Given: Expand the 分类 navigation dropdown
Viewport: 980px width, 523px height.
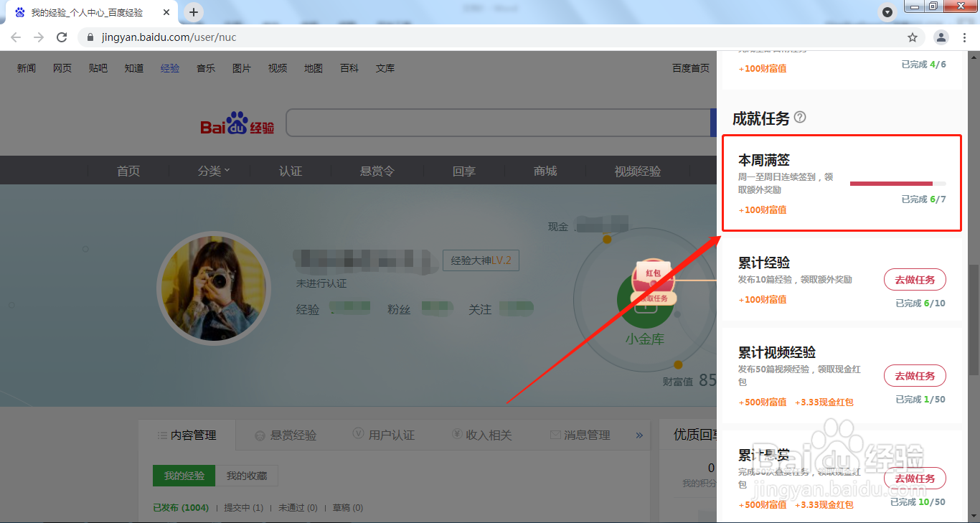Looking at the screenshot, I should (214, 171).
